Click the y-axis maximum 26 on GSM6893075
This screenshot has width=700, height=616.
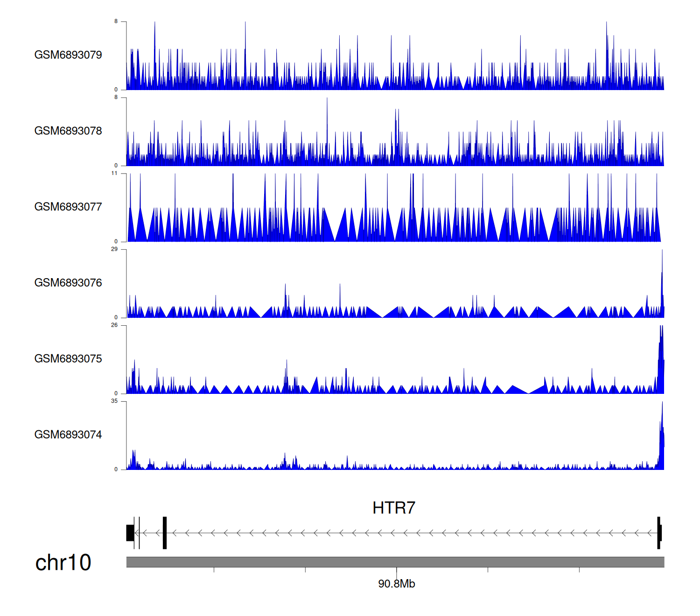pos(114,325)
